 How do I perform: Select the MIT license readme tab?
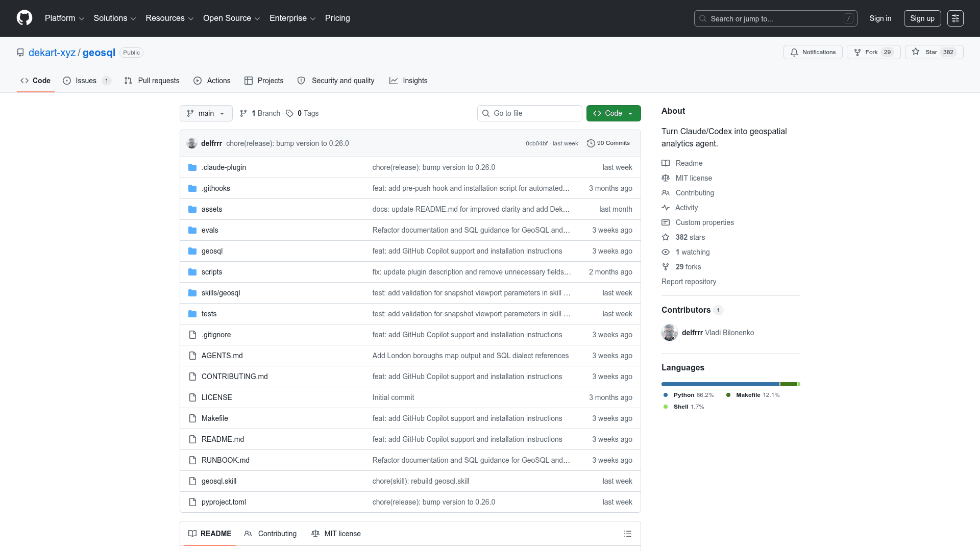tap(336, 534)
